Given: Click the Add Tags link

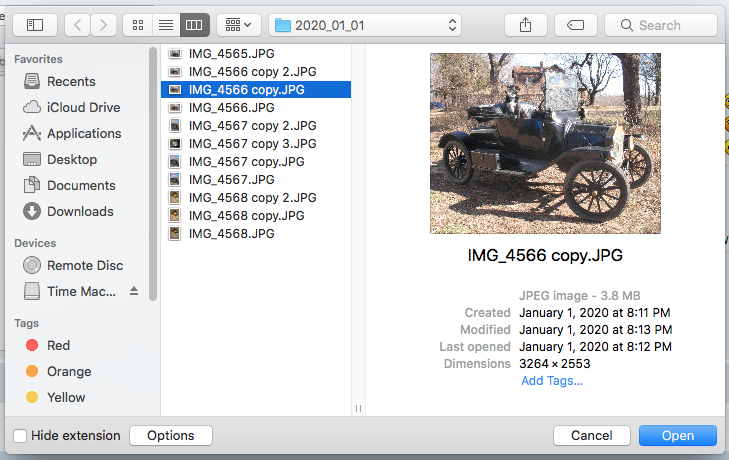Looking at the screenshot, I should click(551, 380).
